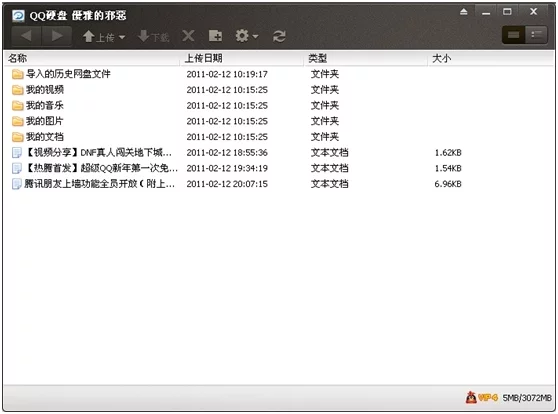Image resolution: width=558 pixels, height=414 pixels.
Task: Click the QQ硬盘 app icon in the title bar
Action: [18, 15]
